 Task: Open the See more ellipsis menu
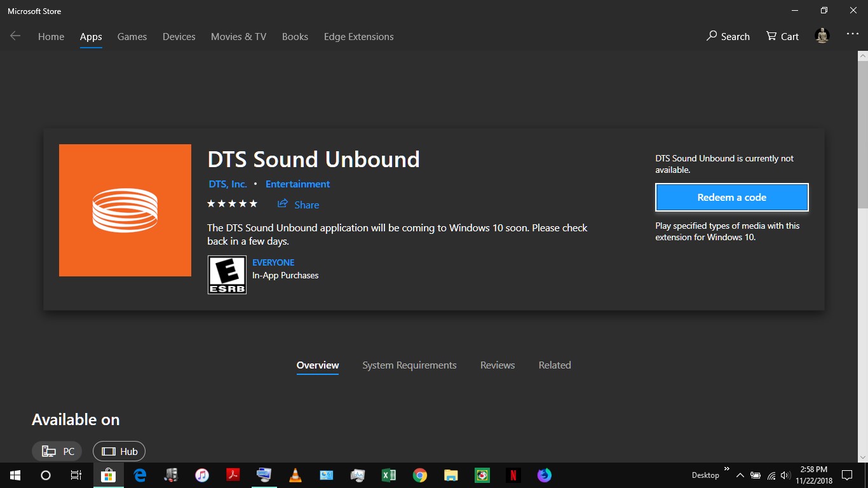point(853,34)
